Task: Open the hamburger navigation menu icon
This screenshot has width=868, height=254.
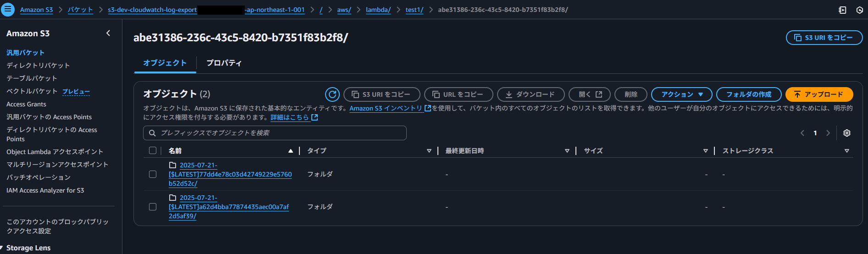Action: coord(8,10)
